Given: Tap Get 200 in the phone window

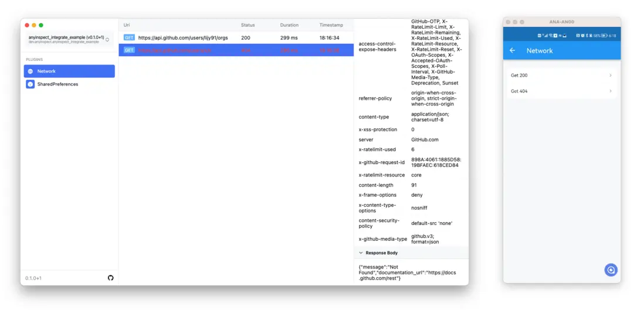Looking at the screenshot, I should click(561, 75).
